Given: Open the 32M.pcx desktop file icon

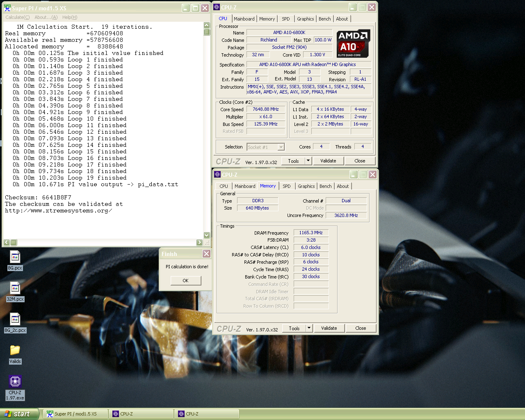Looking at the screenshot, I should pyautogui.click(x=15, y=288).
